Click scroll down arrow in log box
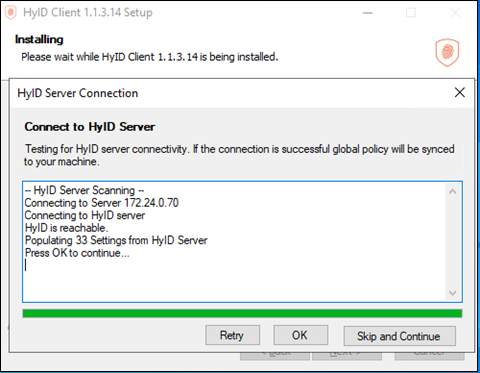480x373 pixels. tap(452, 293)
